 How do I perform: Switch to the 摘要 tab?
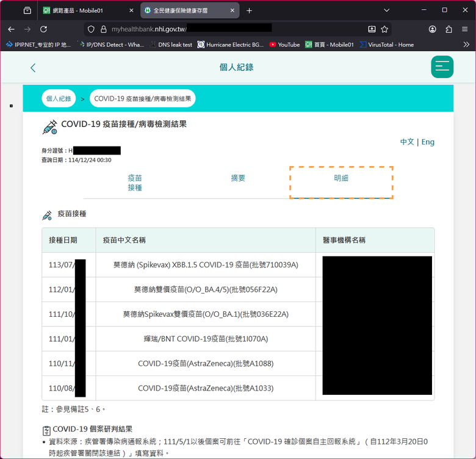pos(238,178)
